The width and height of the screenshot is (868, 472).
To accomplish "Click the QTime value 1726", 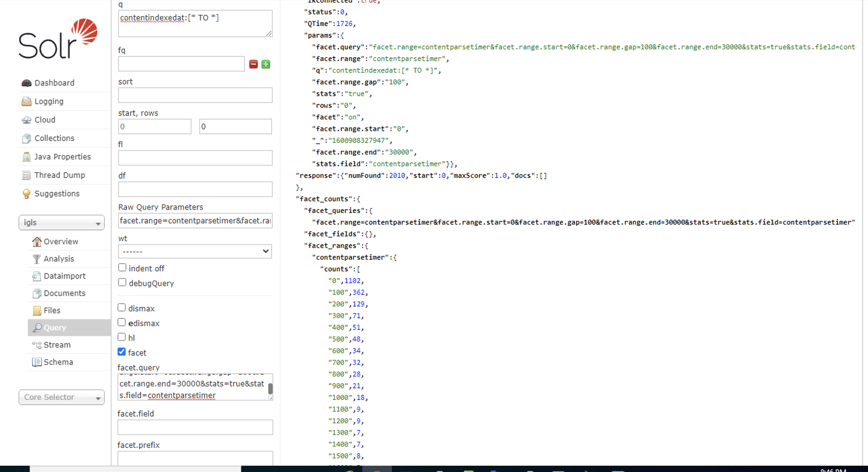I will pos(344,24).
